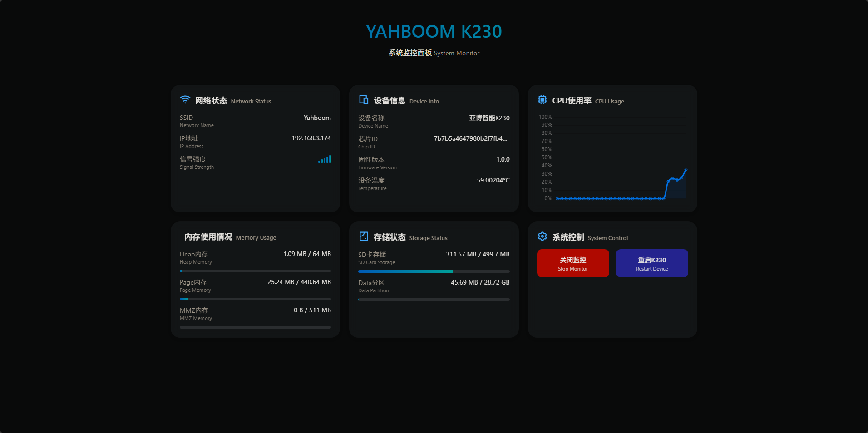Select the YAHBOOM K230 title
Image resolution: width=868 pixels, height=433 pixels.
point(434,31)
